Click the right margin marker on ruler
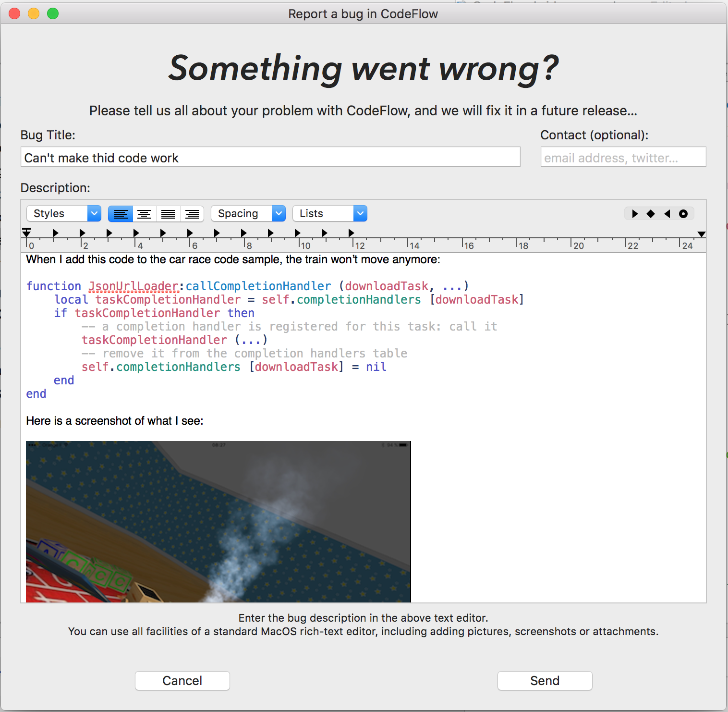This screenshot has width=728, height=712. pos(702,234)
